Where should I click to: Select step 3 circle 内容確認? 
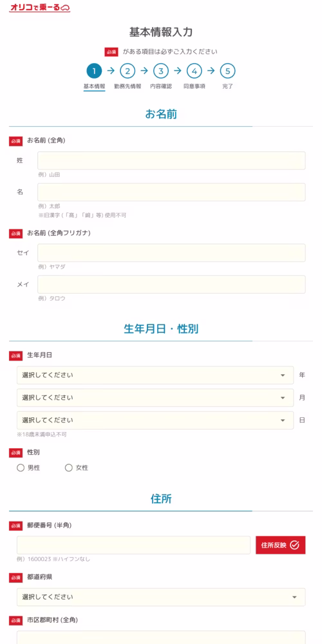point(161,71)
